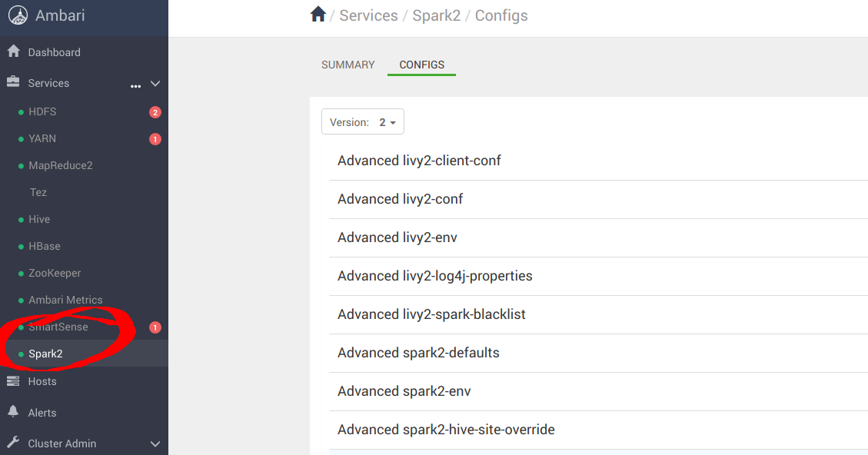Open the Advanced livy2-log4j-properties section
868x455 pixels.
point(435,275)
